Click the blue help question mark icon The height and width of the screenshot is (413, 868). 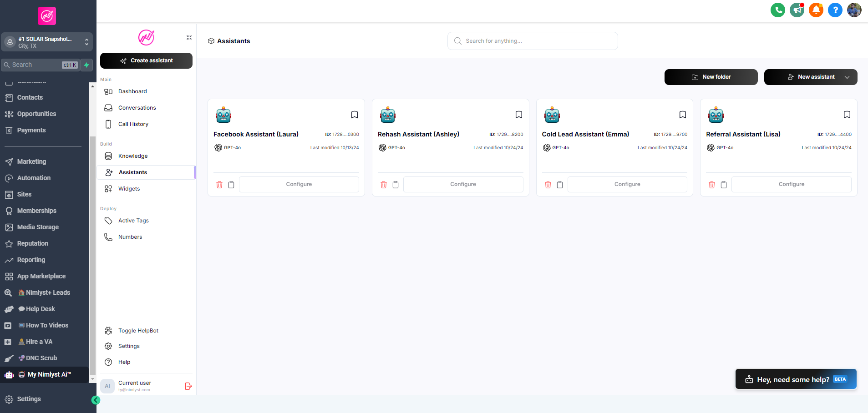[x=835, y=10]
